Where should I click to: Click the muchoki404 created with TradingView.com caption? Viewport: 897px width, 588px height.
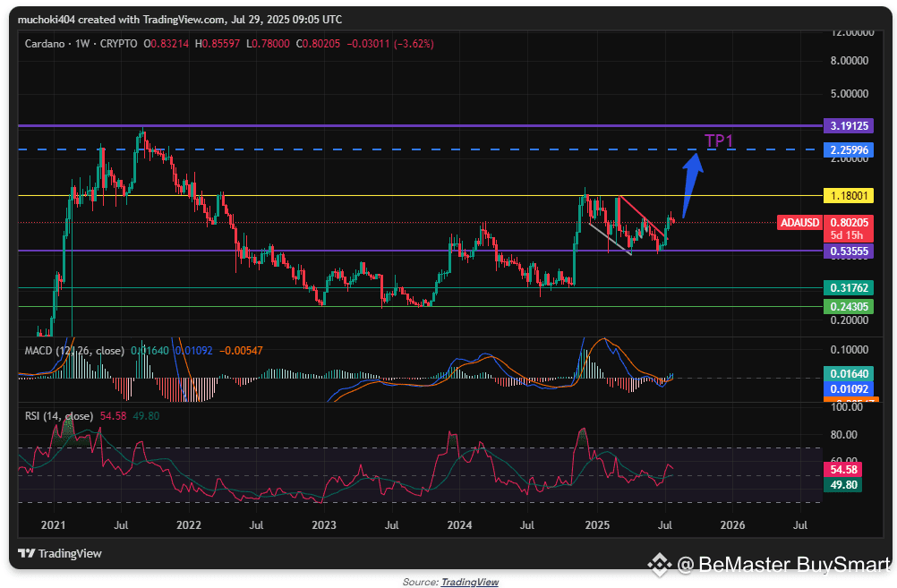(180, 20)
